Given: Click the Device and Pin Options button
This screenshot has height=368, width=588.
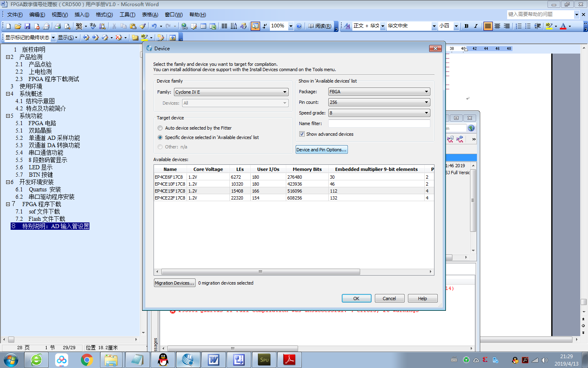Looking at the screenshot, I should coord(321,149).
